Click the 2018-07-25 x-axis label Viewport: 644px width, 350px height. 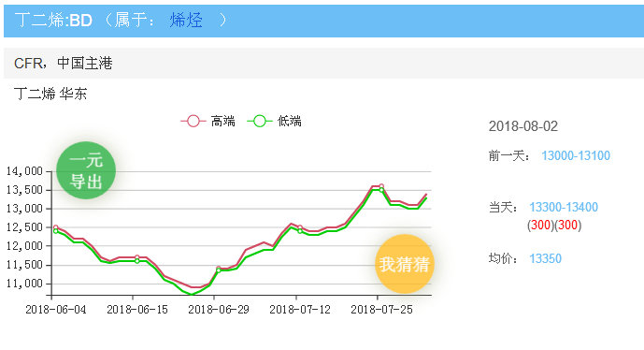(x=381, y=309)
